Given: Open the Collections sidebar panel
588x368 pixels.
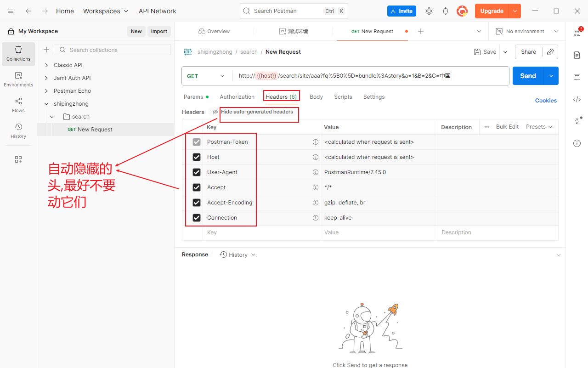Looking at the screenshot, I should [x=18, y=54].
